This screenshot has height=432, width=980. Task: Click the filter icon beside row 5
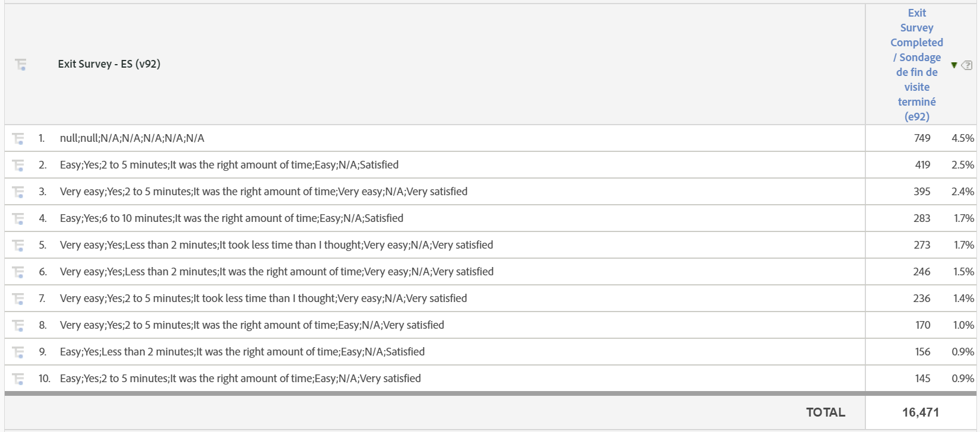[21, 244]
